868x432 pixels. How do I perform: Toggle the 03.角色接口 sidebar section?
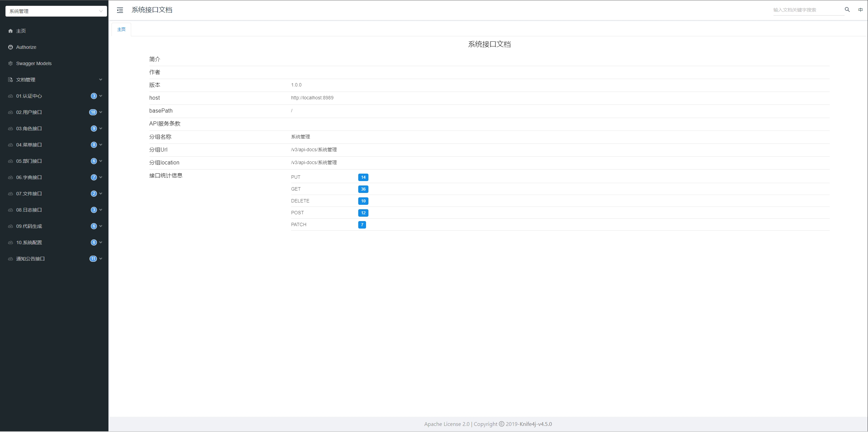pos(54,128)
